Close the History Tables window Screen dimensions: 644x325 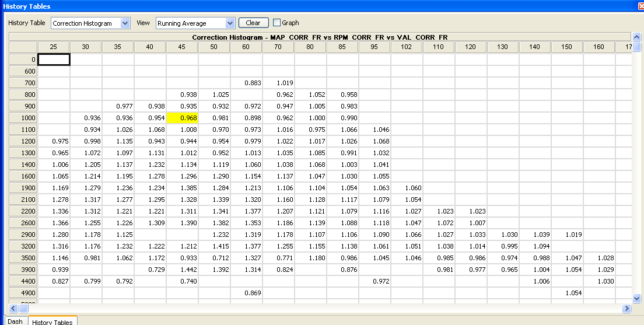(x=640, y=6)
